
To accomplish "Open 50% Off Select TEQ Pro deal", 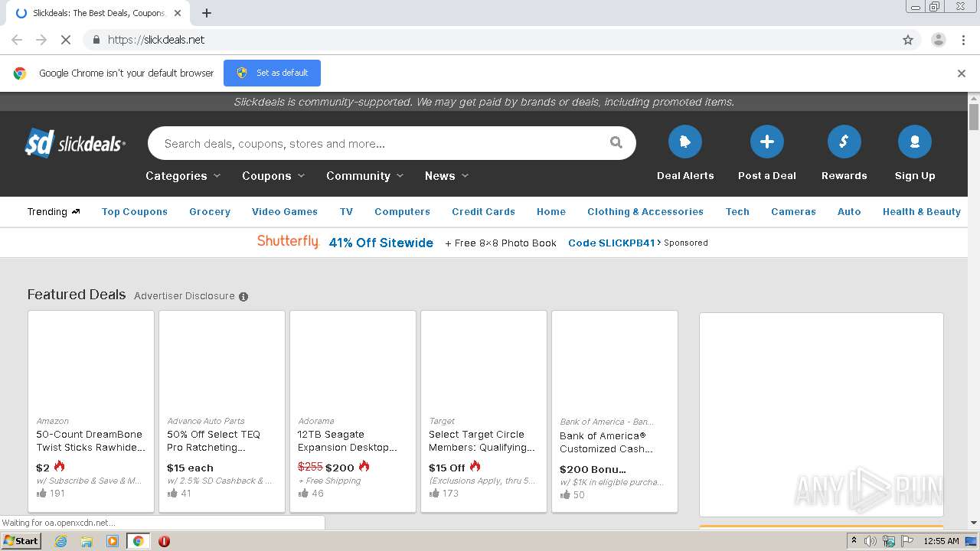I will pyautogui.click(x=214, y=441).
